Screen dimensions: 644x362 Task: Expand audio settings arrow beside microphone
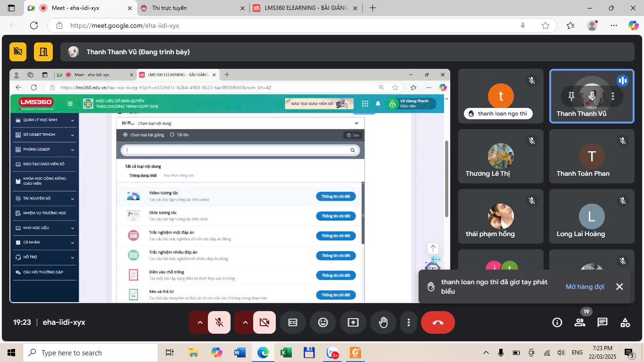199,322
